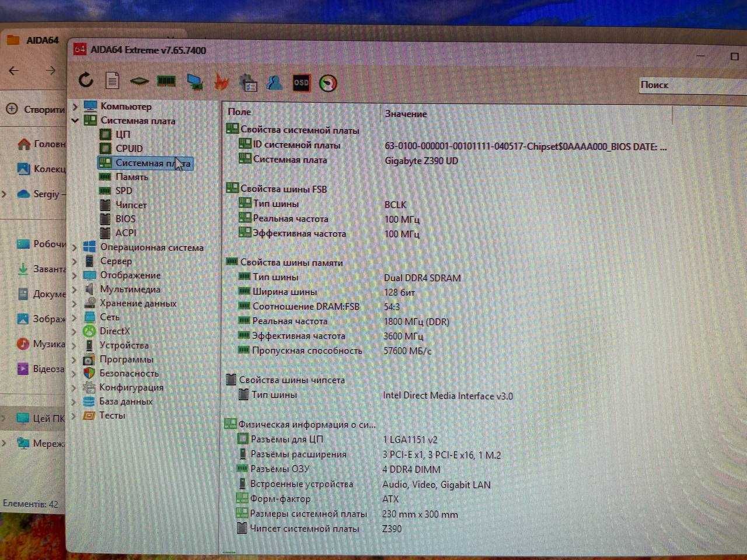Expand the Хранение данных node
This screenshot has width=747, height=560.
74,303
